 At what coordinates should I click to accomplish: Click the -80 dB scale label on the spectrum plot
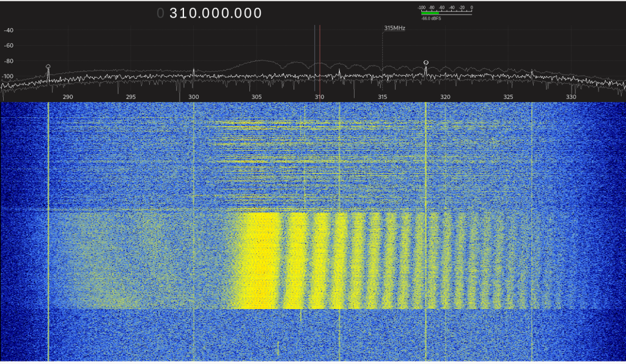[9, 61]
